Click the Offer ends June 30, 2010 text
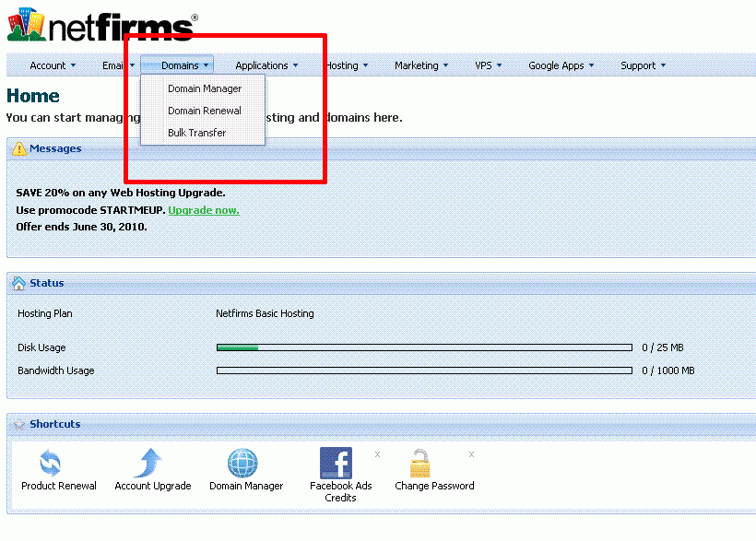This screenshot has height=541, width=756. (81, 227)
